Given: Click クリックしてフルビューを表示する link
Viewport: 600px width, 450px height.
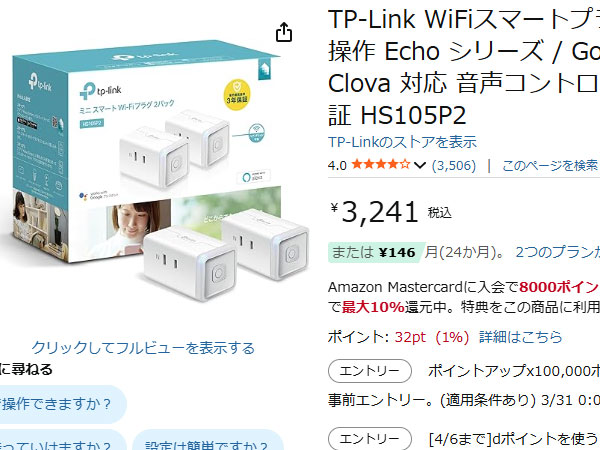Looking at the screenshot, I should click(143, 348).
